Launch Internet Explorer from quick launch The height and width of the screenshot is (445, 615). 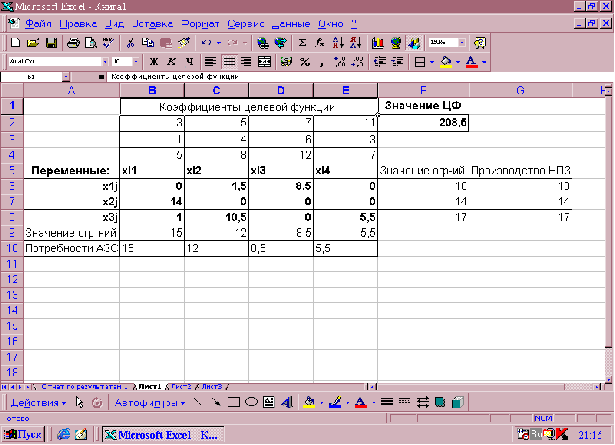click(x=63, y=434)
